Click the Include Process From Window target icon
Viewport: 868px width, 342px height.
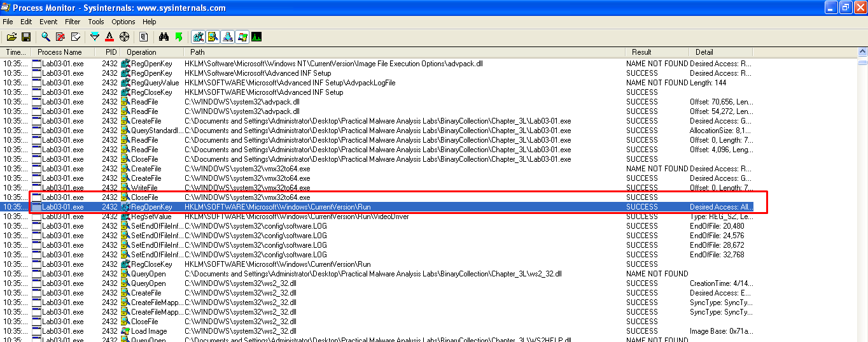point(124,37)
